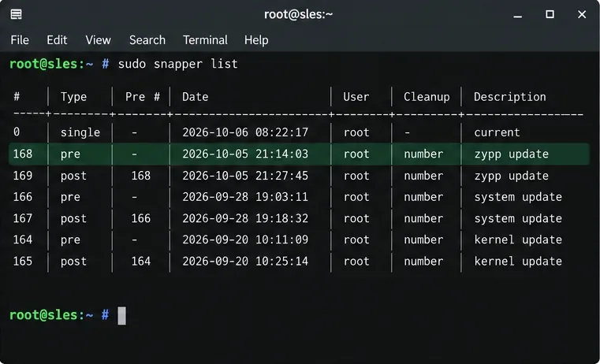
Task: Click the 'root@sles:~' window title
Action: 299,14
